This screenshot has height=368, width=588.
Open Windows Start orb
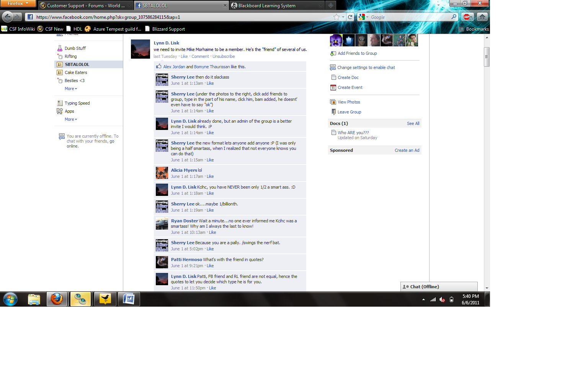coord(10,299)
